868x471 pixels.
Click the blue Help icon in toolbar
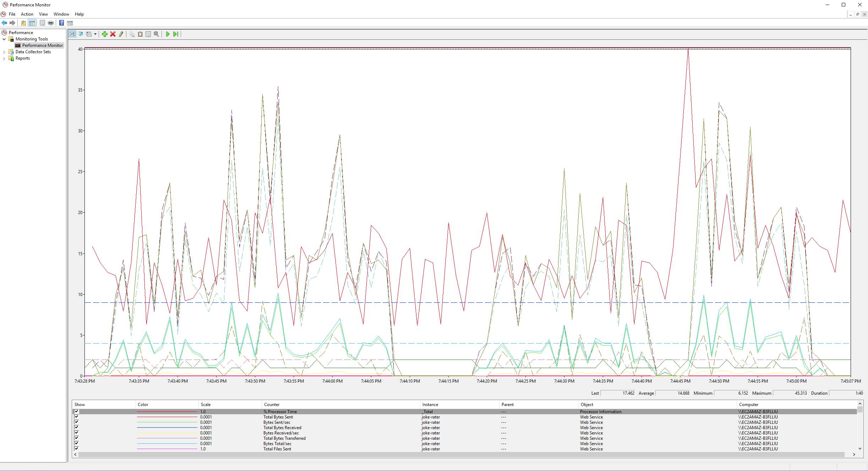click(61, 23)
